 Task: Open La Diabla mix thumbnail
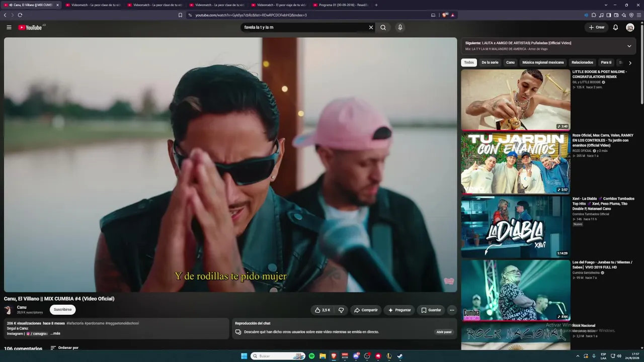pyautogui.click(x=516, y=226)
